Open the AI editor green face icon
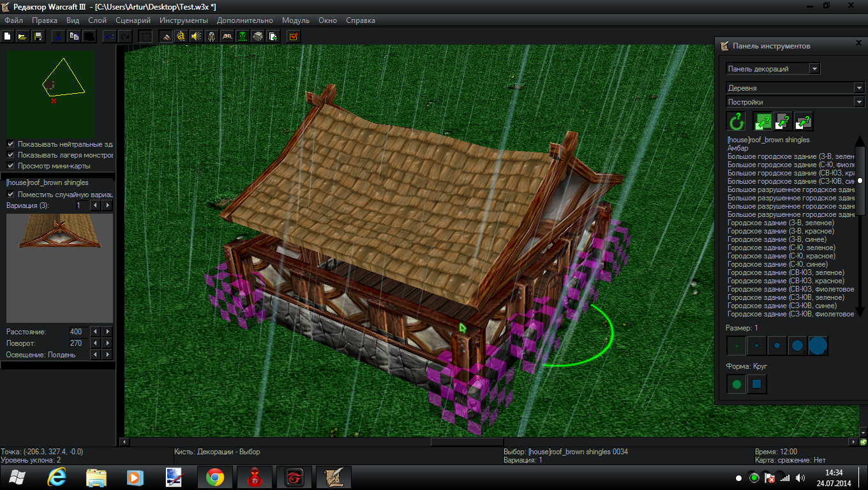 [x=243, y=36]
